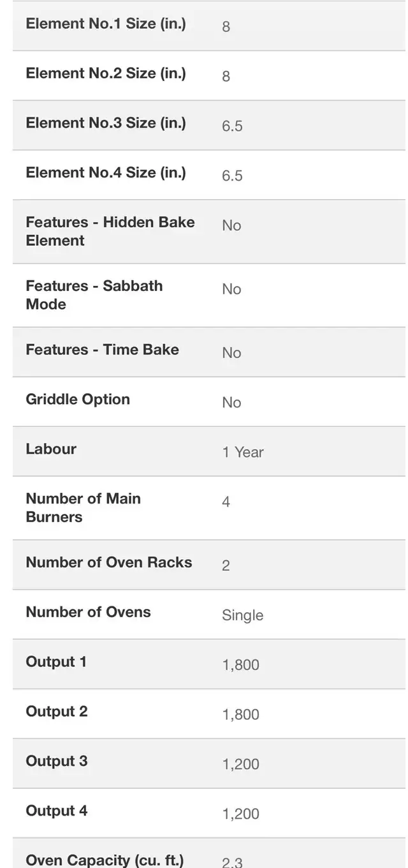
Task: Select Element No.4 Size label
Action: click(x=106, y=173)
